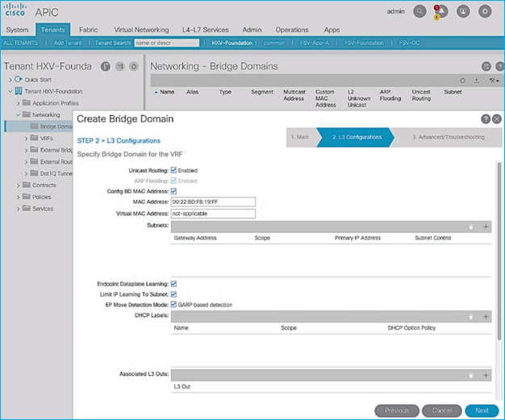This screenshot has height=420, width=505.
Task: Open the System menu tab
Action: 17,30
